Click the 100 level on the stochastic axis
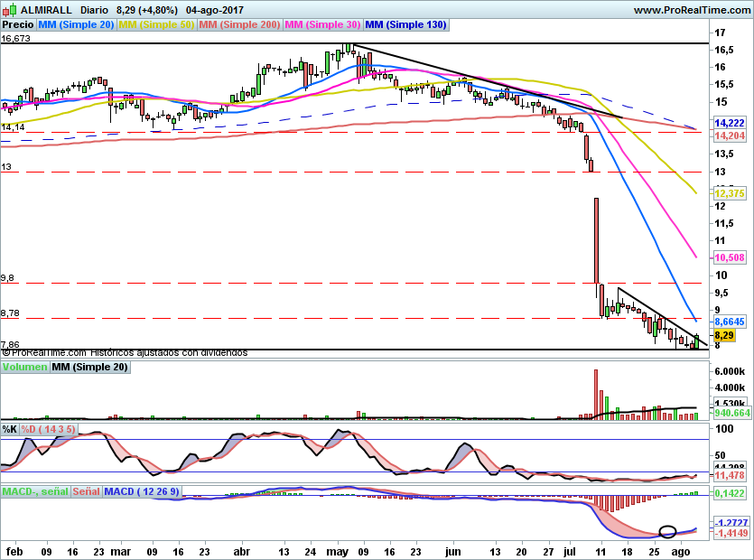 click(x=724, y=429)
